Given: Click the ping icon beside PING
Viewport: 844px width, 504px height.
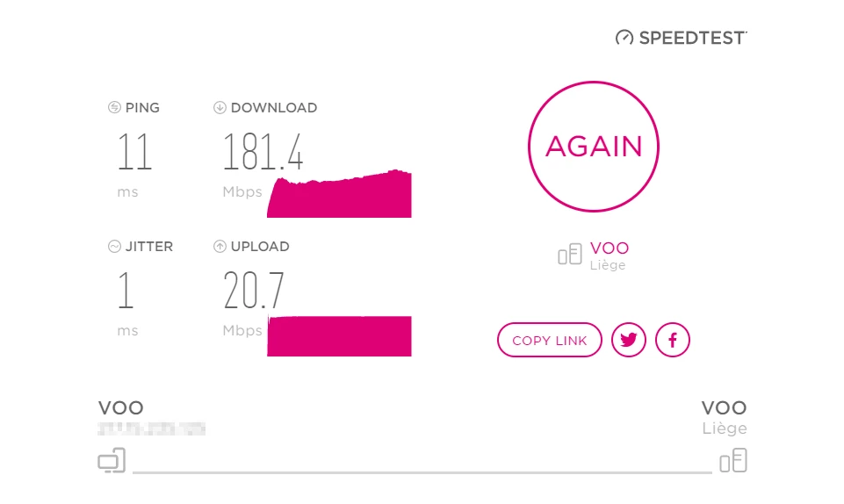Looking at the screenshot, I should pos(114,107).
